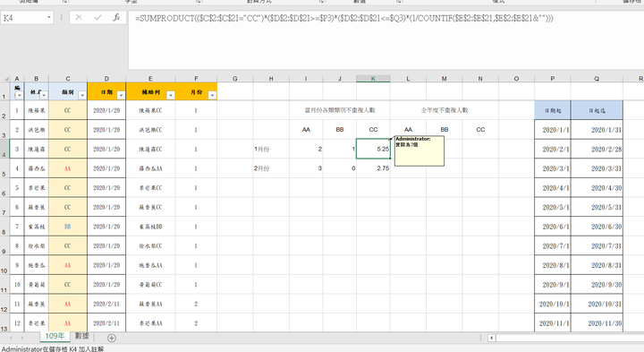This screenshot has height=352, width=644.
Task: Open filter dropdown in yellow column D header
Action: click(x=121, y=96)
